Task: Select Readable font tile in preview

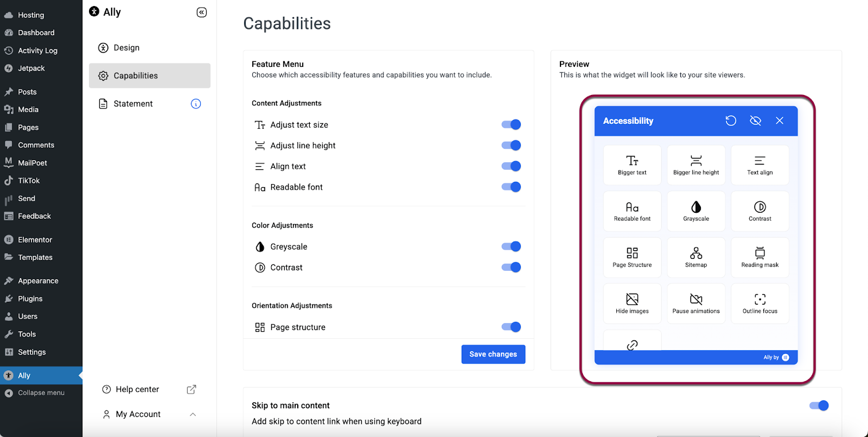Action: tap(632, 211)
